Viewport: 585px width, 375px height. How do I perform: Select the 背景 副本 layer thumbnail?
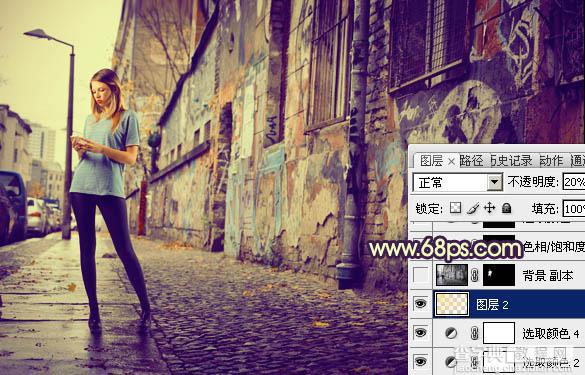coord(452,275)
